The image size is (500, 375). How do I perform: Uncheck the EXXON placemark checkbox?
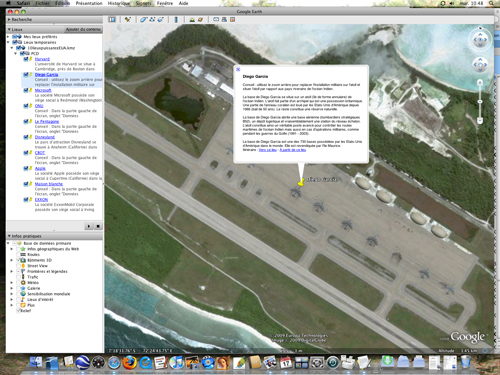point(26,199)
